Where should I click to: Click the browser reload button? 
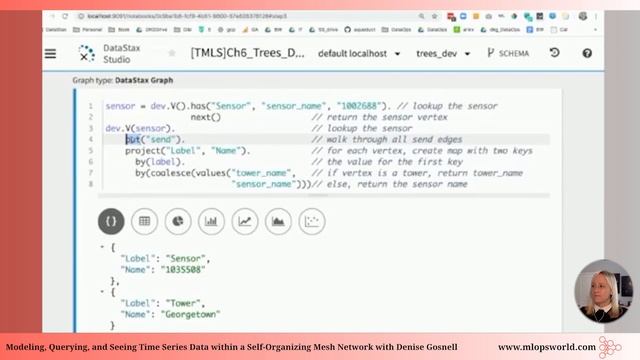click(65, 16)
